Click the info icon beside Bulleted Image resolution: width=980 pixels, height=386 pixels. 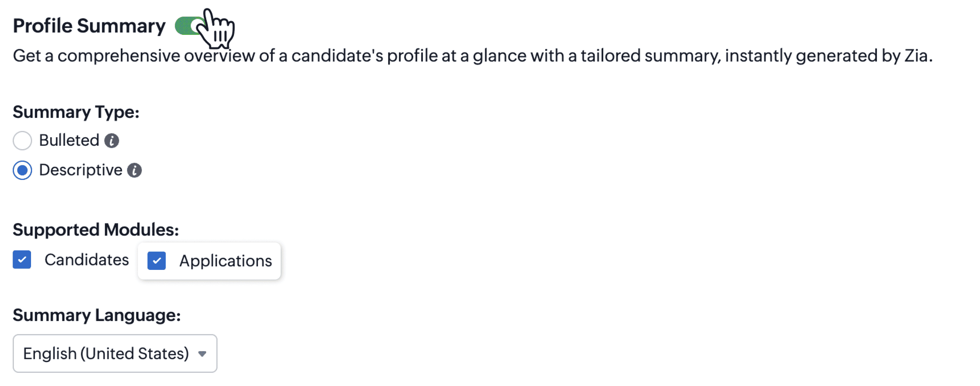[112, 141]
